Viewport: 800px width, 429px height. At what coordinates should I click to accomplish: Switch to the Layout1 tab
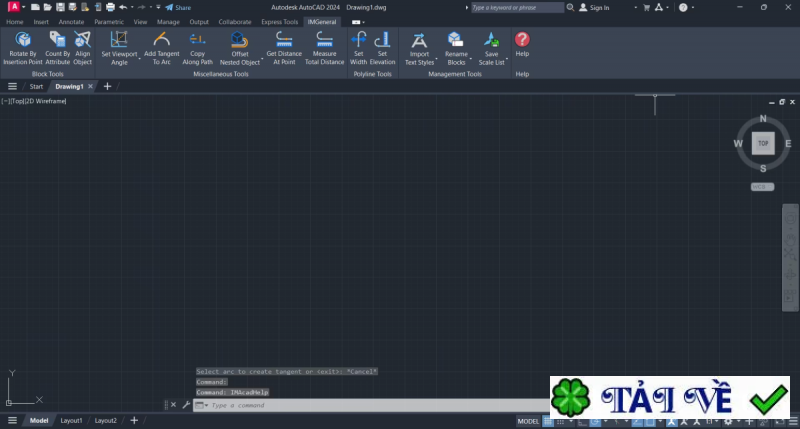point(71,421)
